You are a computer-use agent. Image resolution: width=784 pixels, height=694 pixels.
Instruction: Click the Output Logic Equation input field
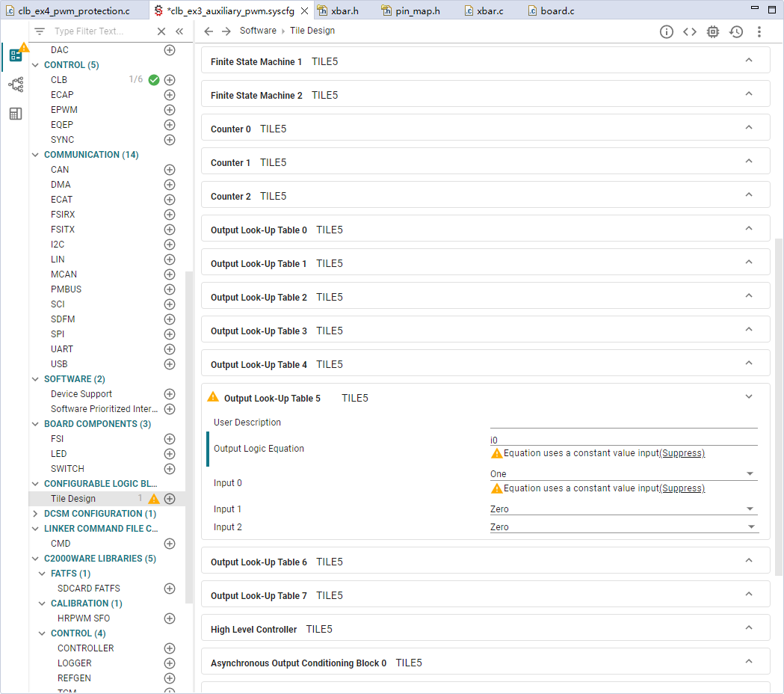[x=623, y=440]
